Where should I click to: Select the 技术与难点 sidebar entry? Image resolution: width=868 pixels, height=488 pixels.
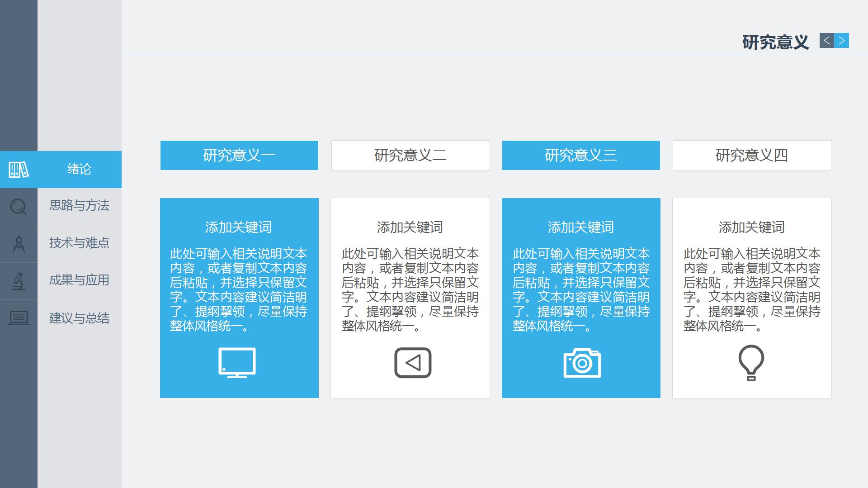[79, 243]
